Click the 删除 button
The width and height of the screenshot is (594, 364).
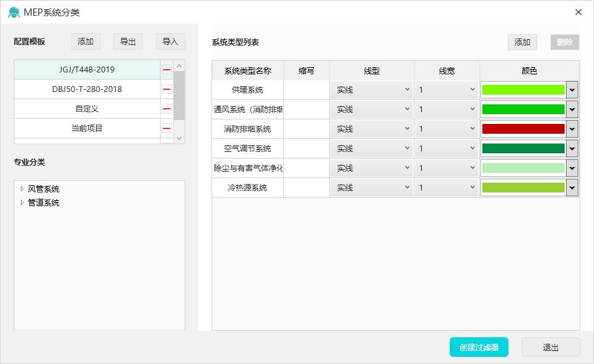point(565,42)
